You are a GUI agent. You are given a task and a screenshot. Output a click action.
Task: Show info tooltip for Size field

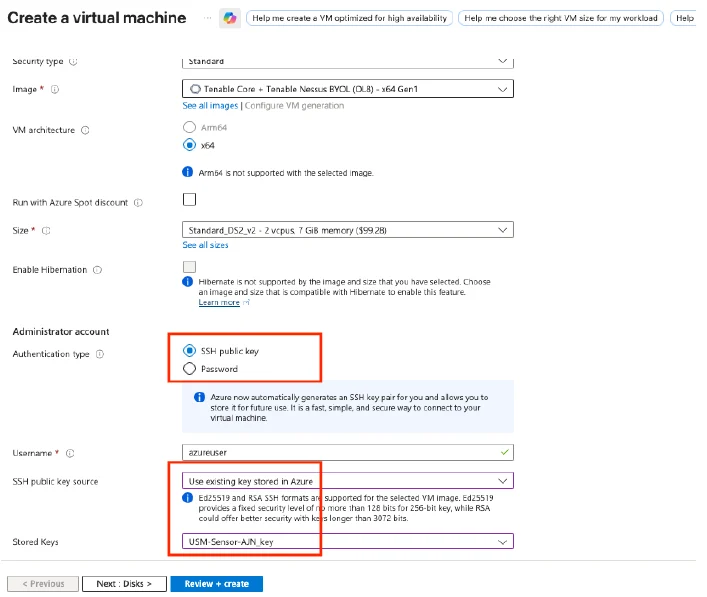tap(46, 231)
